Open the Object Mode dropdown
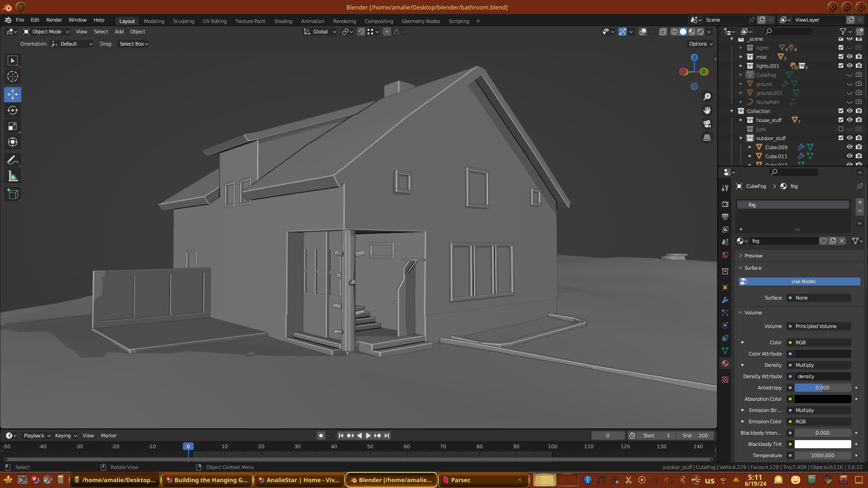 point(46,32)
